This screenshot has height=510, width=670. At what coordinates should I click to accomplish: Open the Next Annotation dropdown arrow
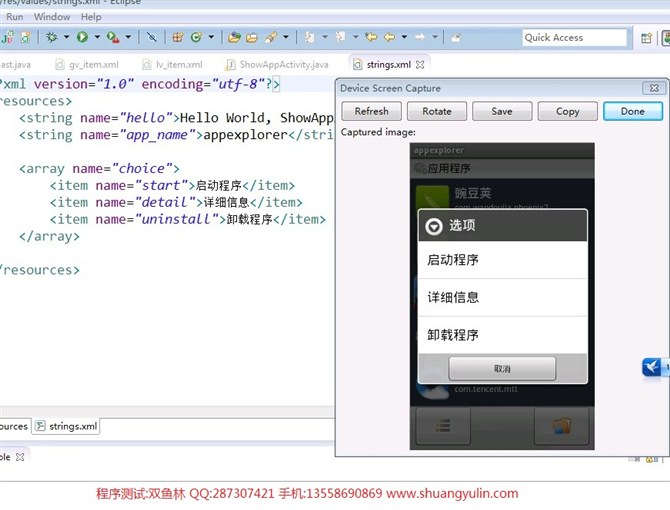click(x=325, y=37)
